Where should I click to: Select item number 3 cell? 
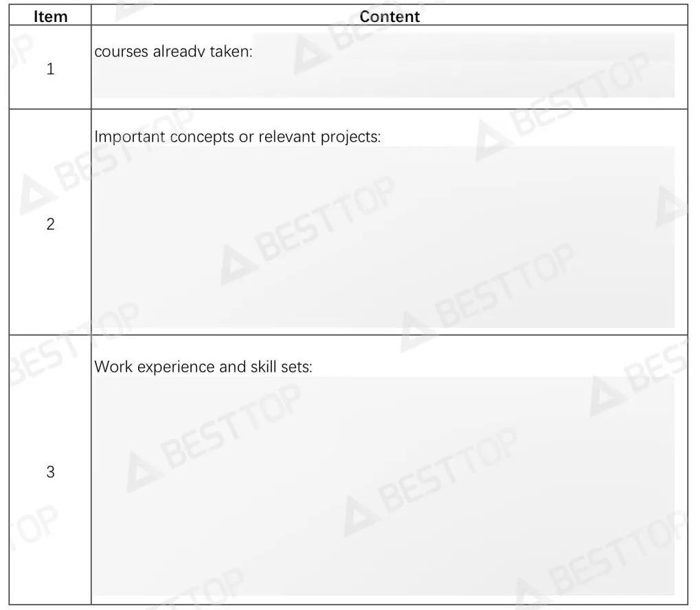pyautogui.click(x=50, y=471)
